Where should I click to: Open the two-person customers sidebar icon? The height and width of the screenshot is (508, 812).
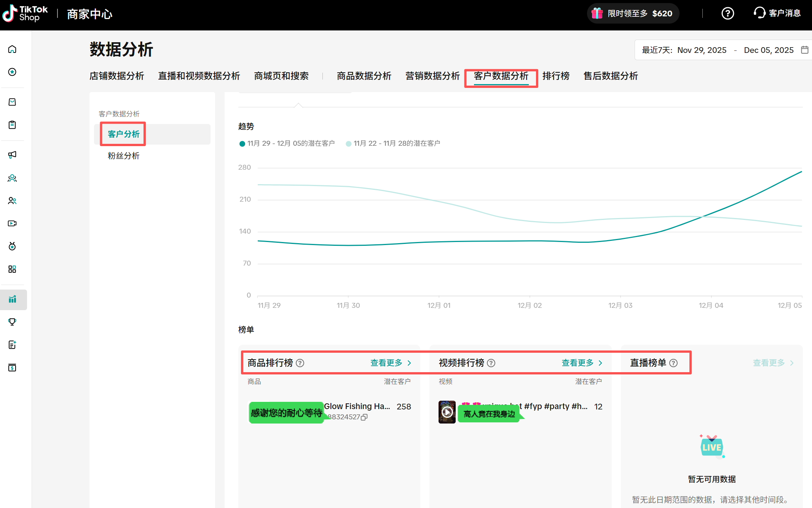[x=12, y=201]
